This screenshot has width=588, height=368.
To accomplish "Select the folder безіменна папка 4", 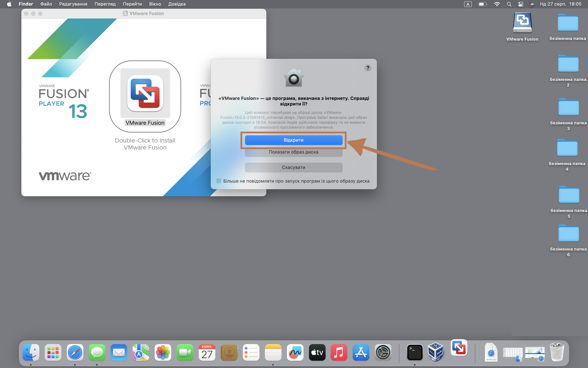I will [567, 148].
